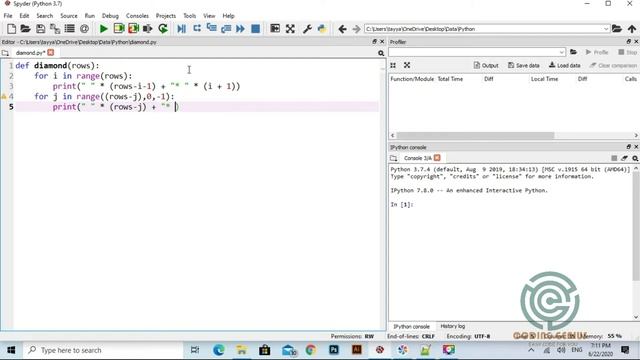Click profiler horizontal scrollbar

click(475, 135)
